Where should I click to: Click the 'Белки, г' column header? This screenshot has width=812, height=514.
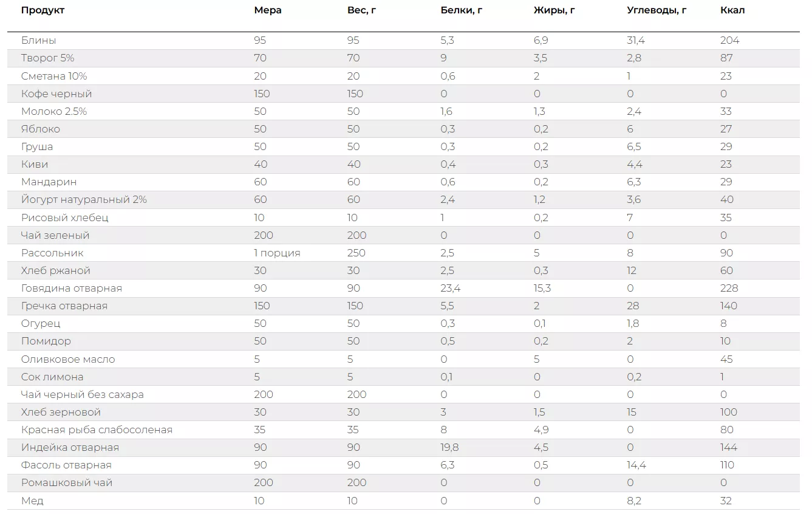click(x=460, y=10)
